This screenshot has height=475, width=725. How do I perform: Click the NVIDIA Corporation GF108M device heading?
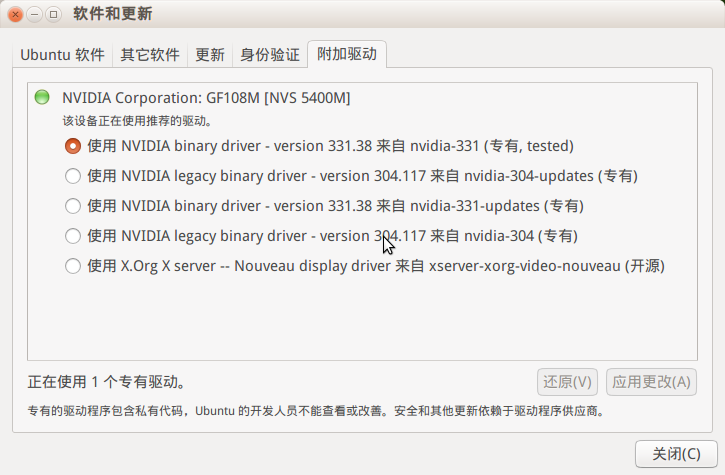206,98
